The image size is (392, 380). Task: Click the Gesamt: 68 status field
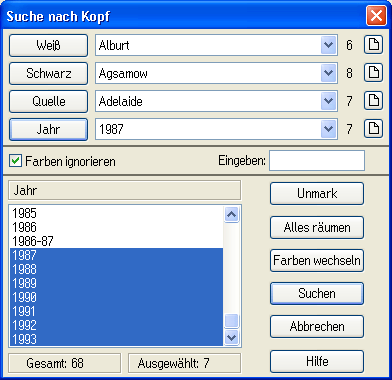[64, 363]
